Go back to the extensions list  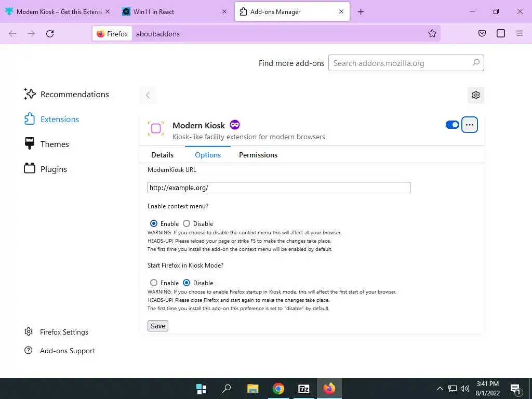148,95
